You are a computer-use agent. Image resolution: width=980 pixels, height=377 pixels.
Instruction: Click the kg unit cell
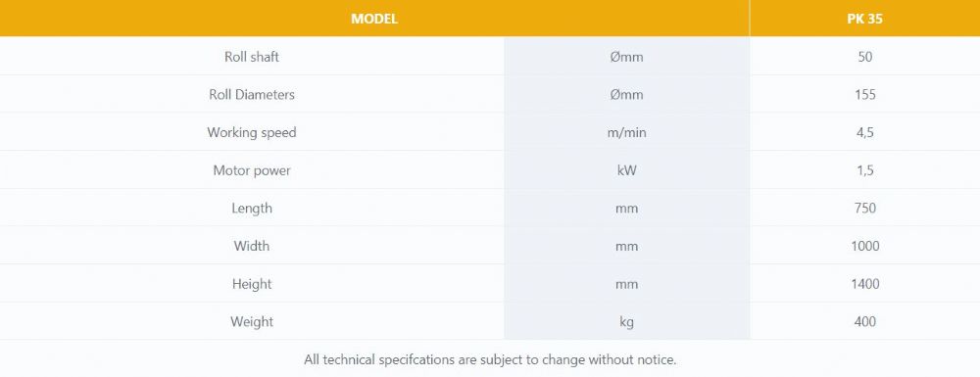(626, 322)
